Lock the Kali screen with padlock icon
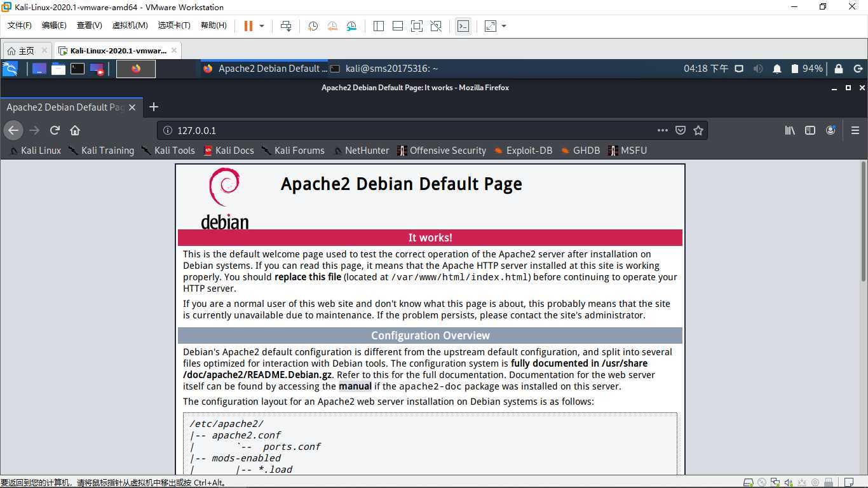This screenshot has height=488, width=868. point(839,69)
